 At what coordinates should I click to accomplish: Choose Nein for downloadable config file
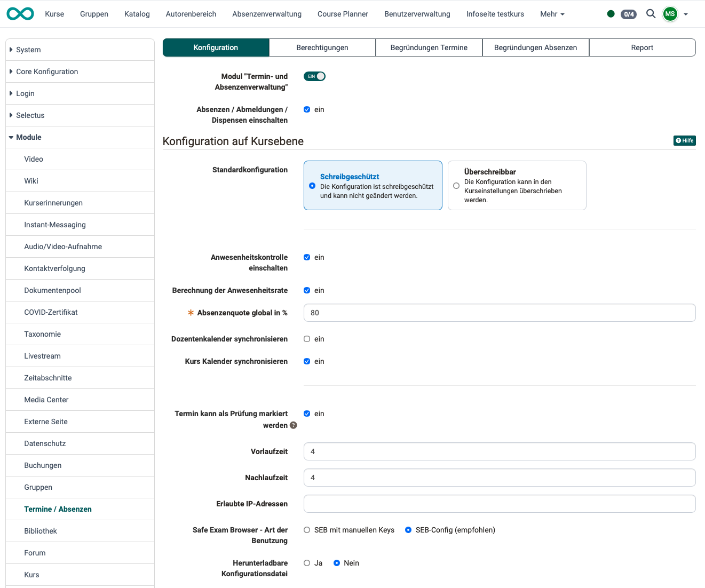[337, 563]
